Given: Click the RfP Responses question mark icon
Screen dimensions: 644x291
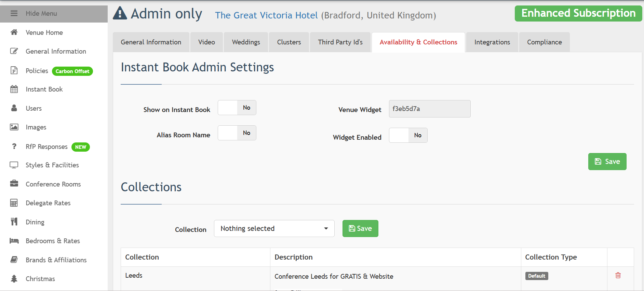Looking at the screenshot, I should pyautogui.click(x=14, y=146).
